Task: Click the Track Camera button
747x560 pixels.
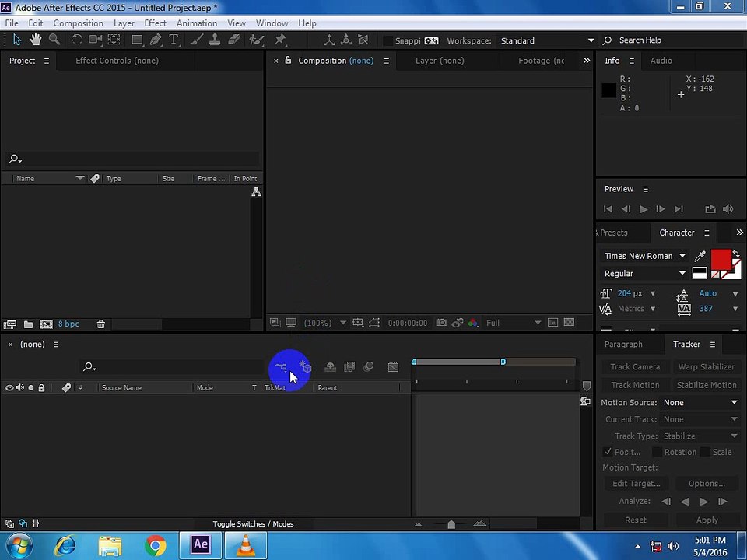Action: coord(635,367)
